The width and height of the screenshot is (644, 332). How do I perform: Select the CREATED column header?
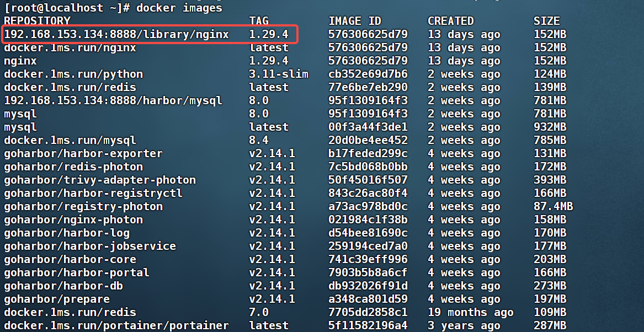pyautogui.click(x=450, y=21)
